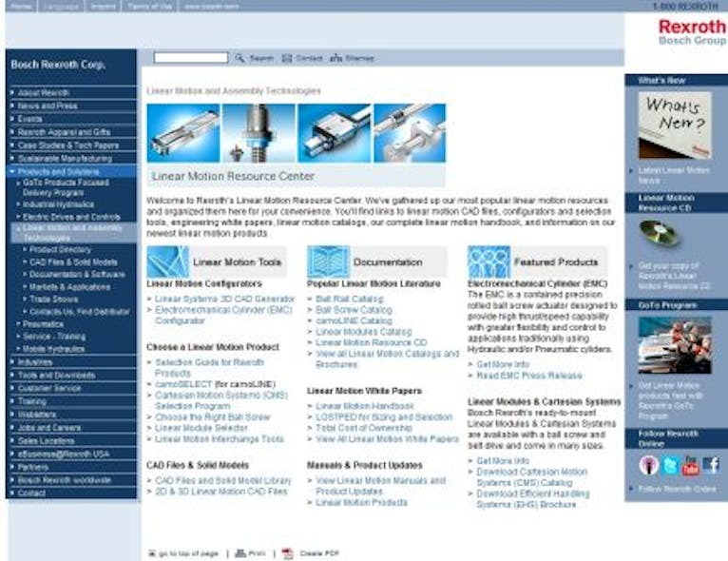Open Ball Screw Catalog link

pyautogui.click(x=354, y=310)
